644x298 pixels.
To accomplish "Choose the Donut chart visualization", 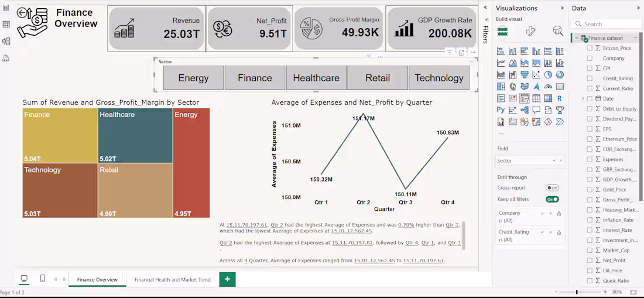I will tap(559, 75).
